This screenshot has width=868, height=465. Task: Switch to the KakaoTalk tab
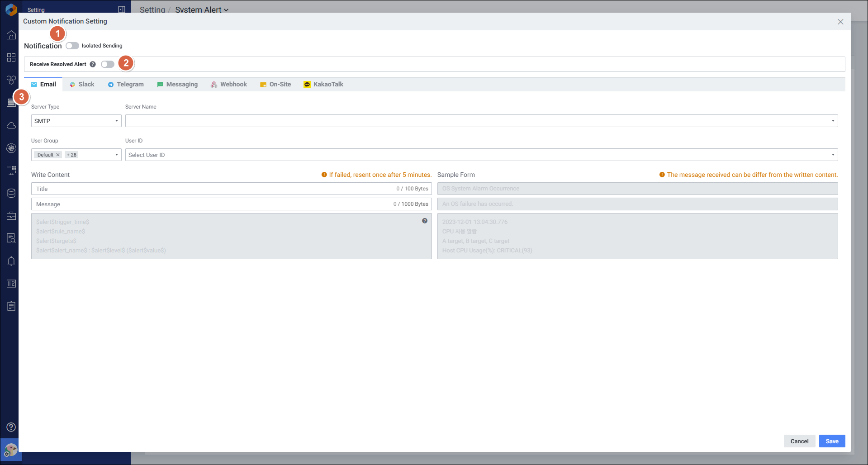tap(323, 85)
